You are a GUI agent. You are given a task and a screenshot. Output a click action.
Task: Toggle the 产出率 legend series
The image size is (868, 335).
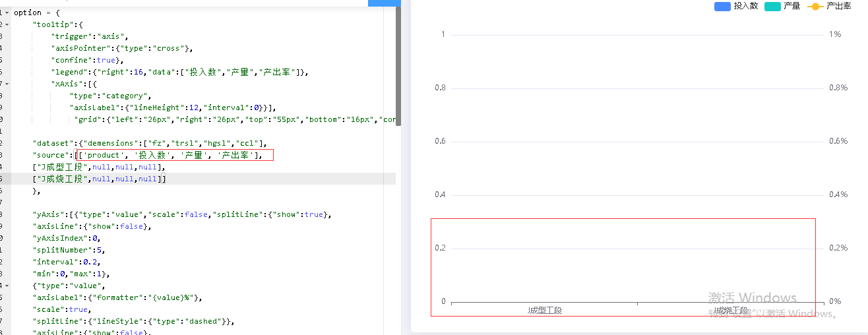[x=829, y=6]
